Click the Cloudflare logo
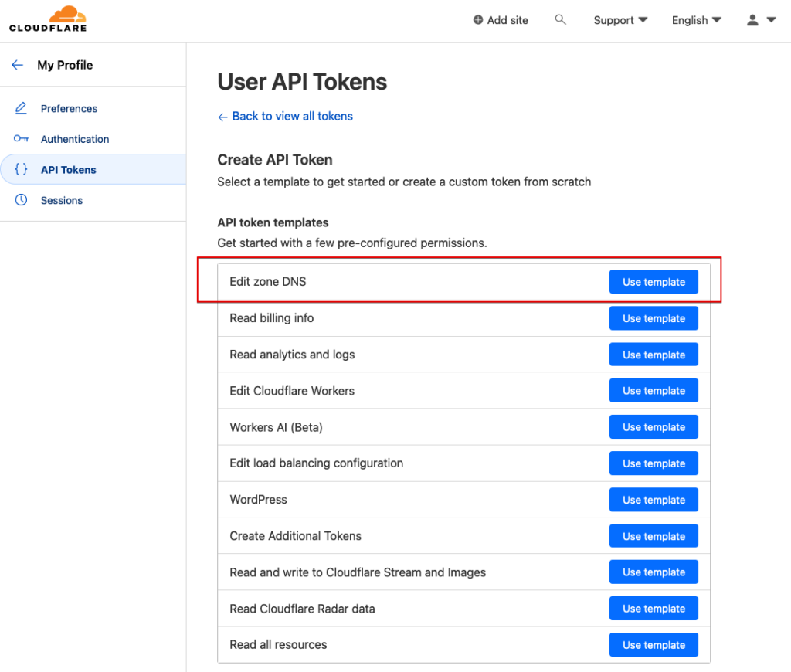Image resolution: width=791 pixels, height=672 pixels. [x=48, y=19]
